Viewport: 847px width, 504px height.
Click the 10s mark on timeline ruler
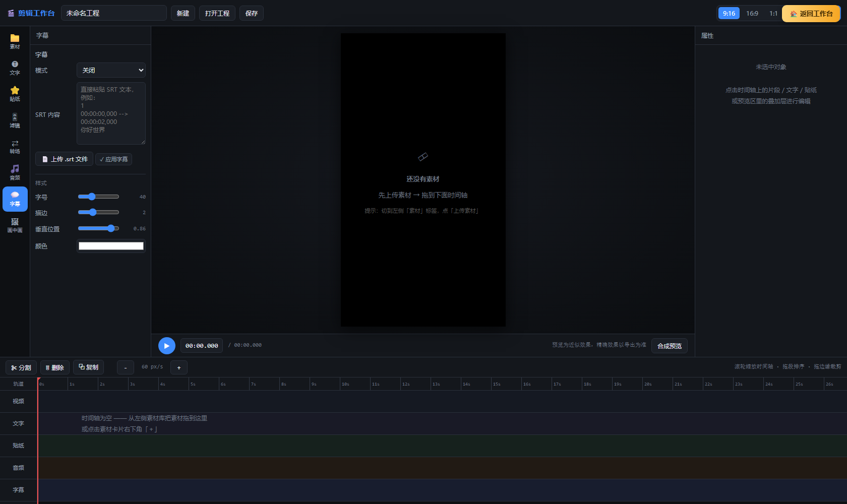345,384
